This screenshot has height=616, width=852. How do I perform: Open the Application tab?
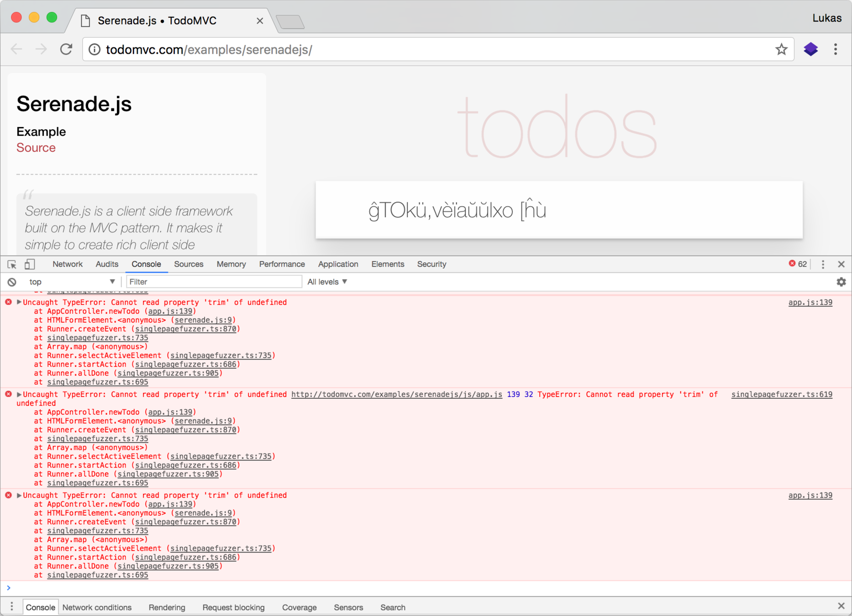click(x=338, y=264)
